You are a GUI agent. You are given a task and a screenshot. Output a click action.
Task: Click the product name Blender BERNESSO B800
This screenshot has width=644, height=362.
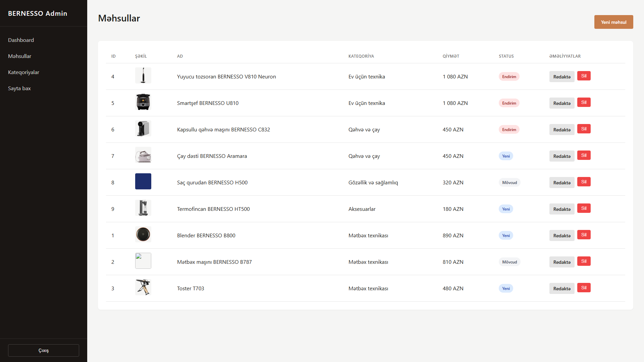[206, 235]
